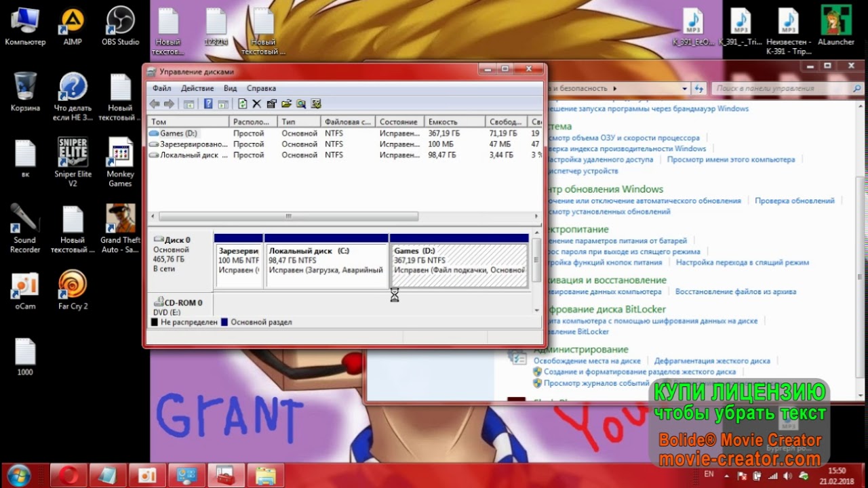Click the 367,19 ГБ capacity cell

443,134
